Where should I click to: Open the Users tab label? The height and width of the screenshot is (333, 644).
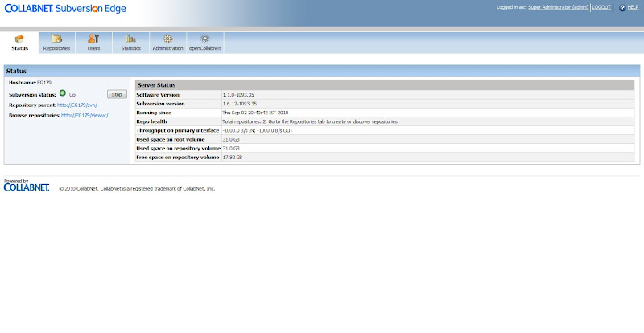click(93, 48)
